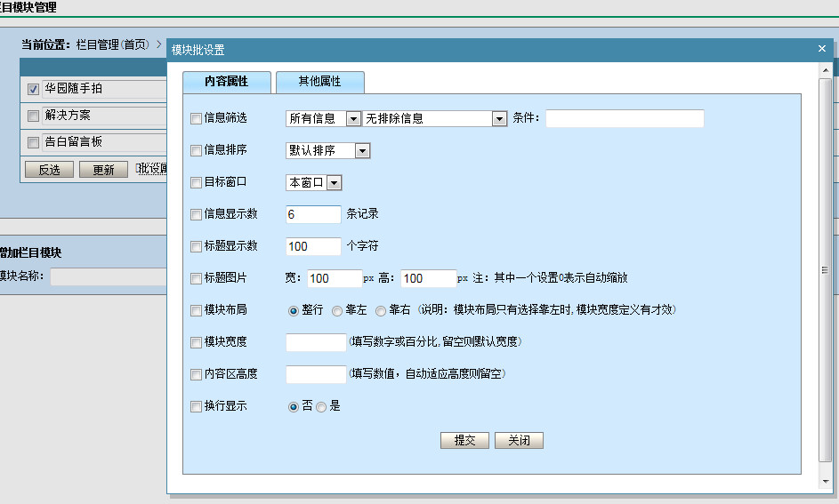839x504 pixels.
Task: Close the 模块批设置 dialog with X
Action: (x=822, y=50)
